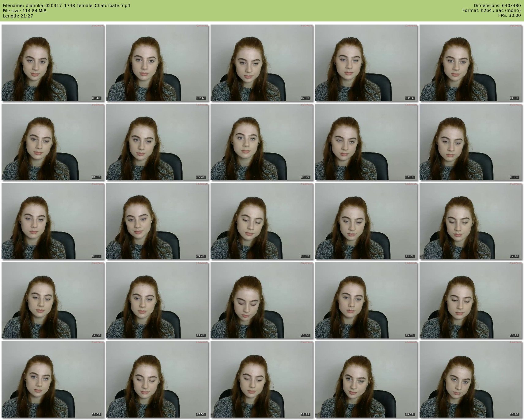Select the frame at 02:26

[262, 63]
